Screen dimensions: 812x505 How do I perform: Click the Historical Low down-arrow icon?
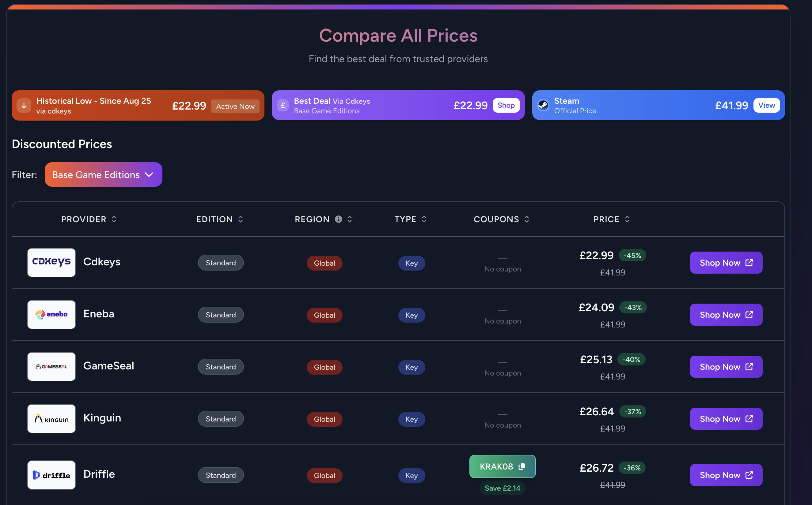[x=24, y=106]
